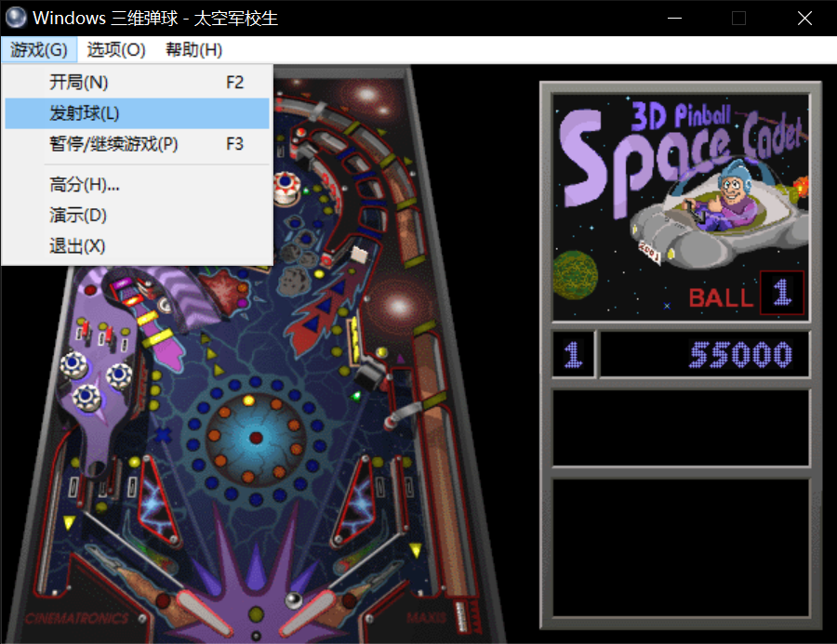The height and width of the screenshot is (644, 837).
Task: Start a new game with 开局(N)
Action: (138, 82)
